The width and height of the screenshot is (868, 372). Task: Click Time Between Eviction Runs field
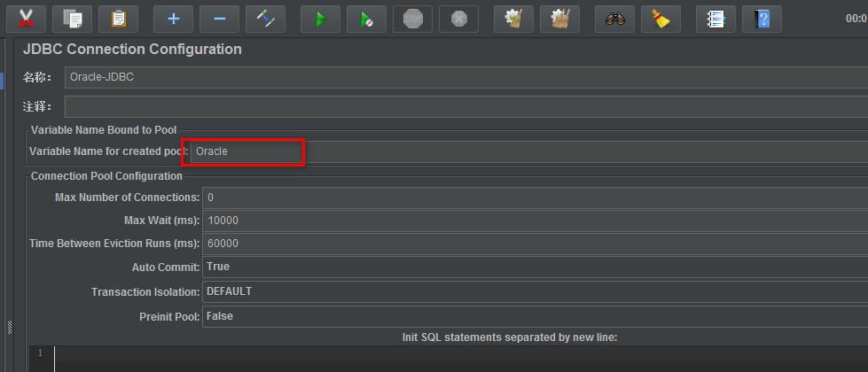536,244
